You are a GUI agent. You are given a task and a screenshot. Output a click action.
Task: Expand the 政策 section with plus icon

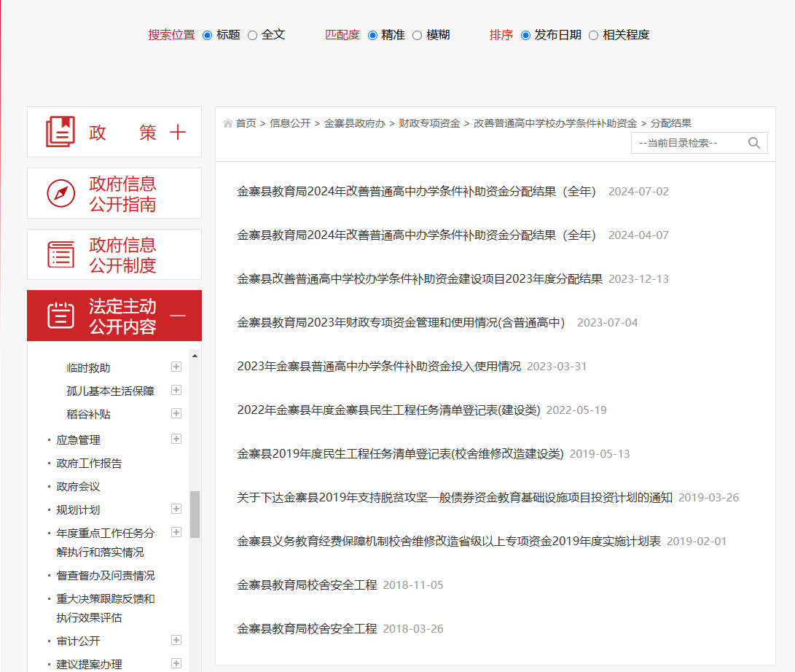pyautogui.click(x=178, y=133)
